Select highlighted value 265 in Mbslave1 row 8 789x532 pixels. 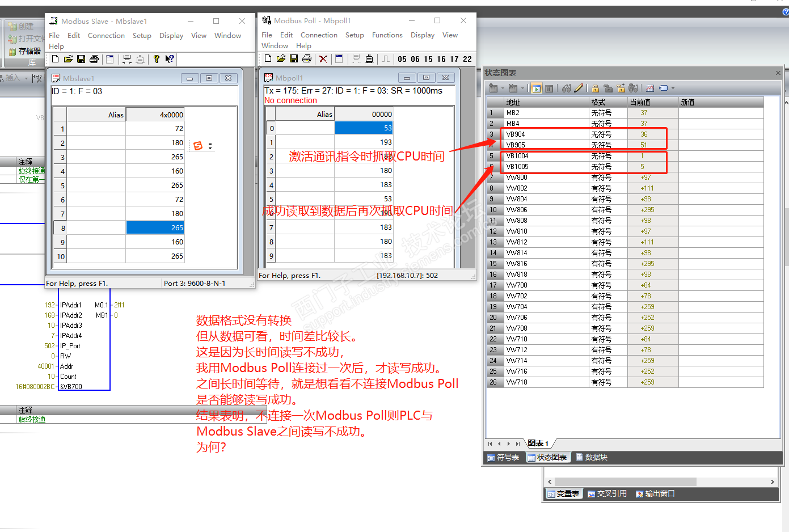pyautogui.click(x=155, y=227)
